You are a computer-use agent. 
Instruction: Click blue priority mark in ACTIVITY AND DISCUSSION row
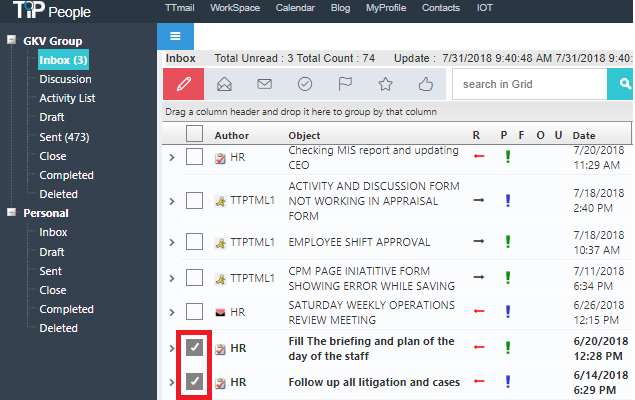(508, 200)
